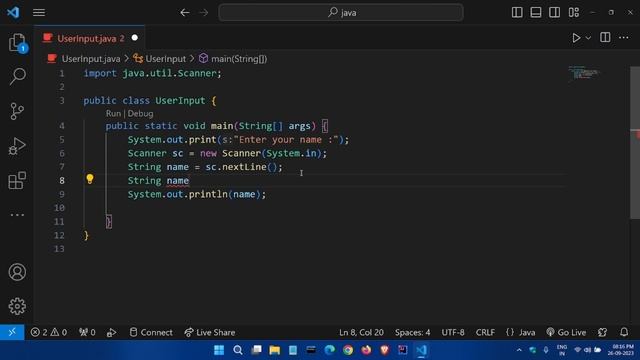Click Go Live server button

566,332
